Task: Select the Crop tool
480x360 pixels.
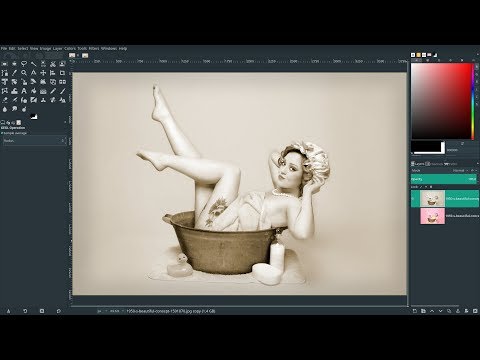Action: click(62, 73)
